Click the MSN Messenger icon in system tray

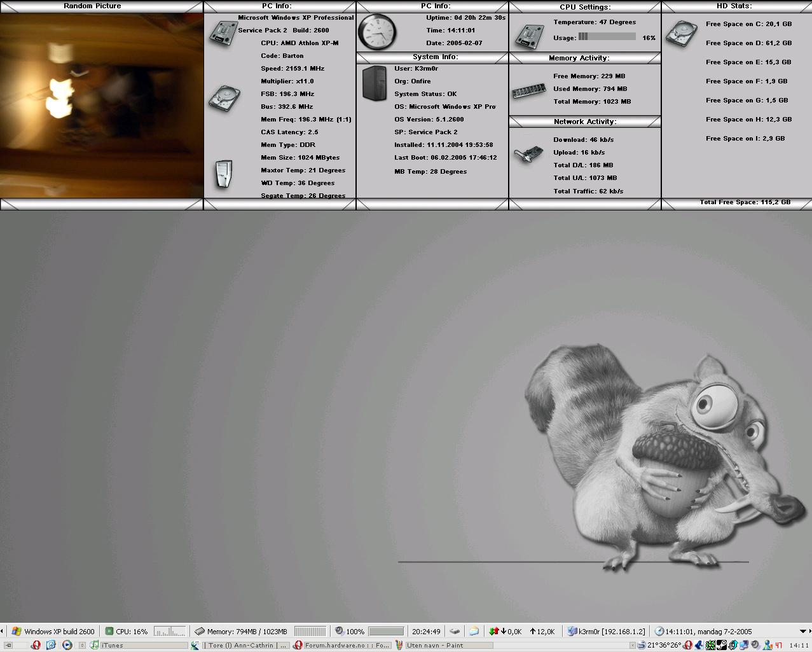767,646
